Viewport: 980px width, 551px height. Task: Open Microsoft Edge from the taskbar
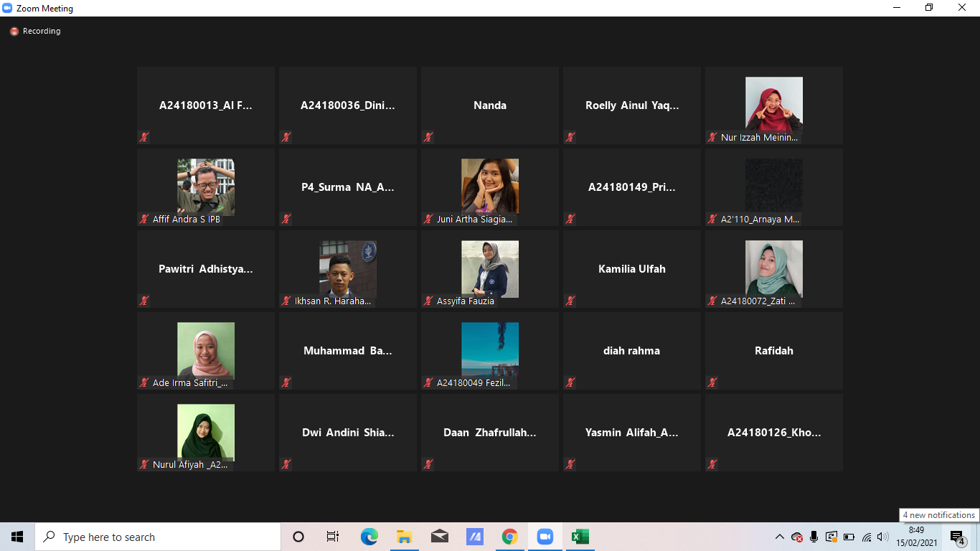(x=369, y=537)
